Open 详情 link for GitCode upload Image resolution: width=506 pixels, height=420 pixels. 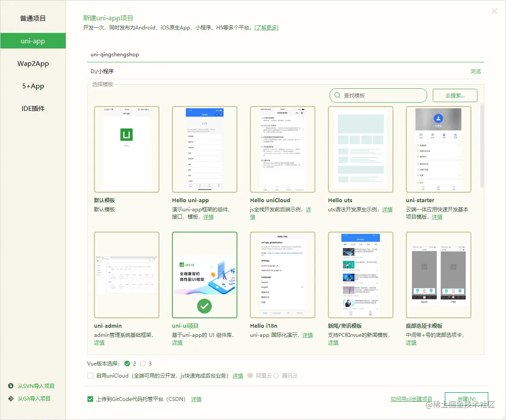[x=196, y=399]
